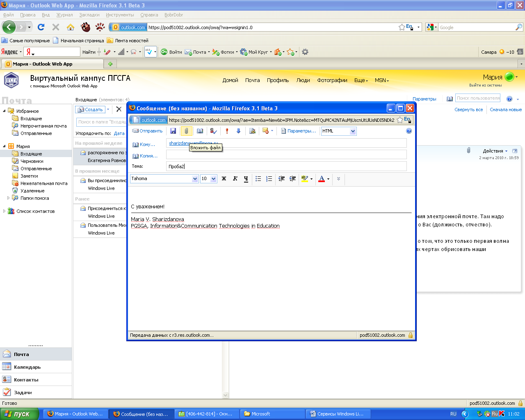Open the font size 10 dropdown
This screenshot has width=525, height=420.
(213, 179)
